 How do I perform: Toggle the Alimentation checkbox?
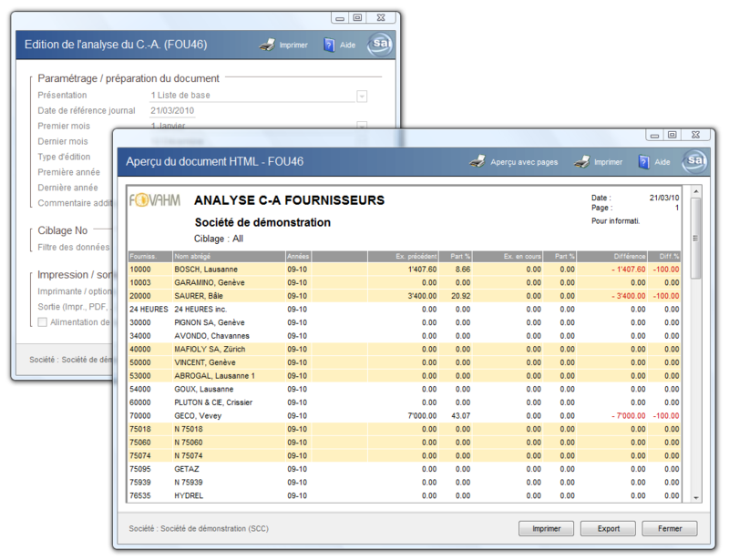[42, 322]
